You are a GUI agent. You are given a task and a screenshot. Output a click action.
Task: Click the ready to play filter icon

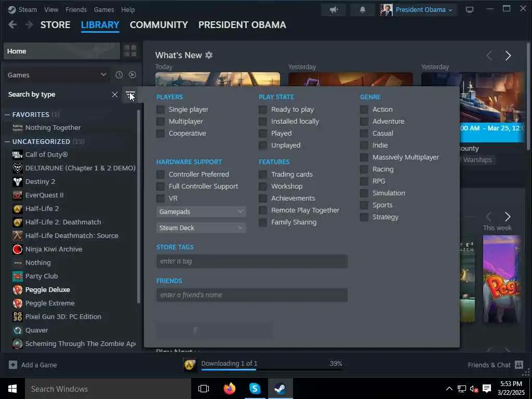point(132,75)
